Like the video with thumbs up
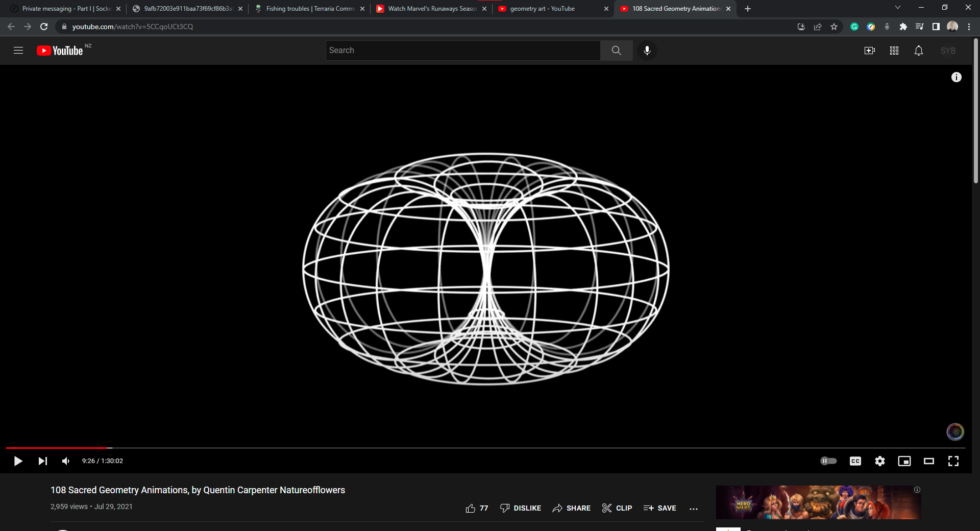The height and width of the screenshot is (531, 980). [x=471, y=508]
